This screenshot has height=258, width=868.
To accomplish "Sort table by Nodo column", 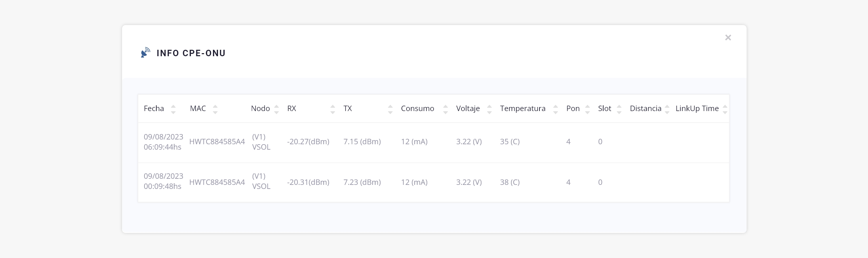I will 260,109.
